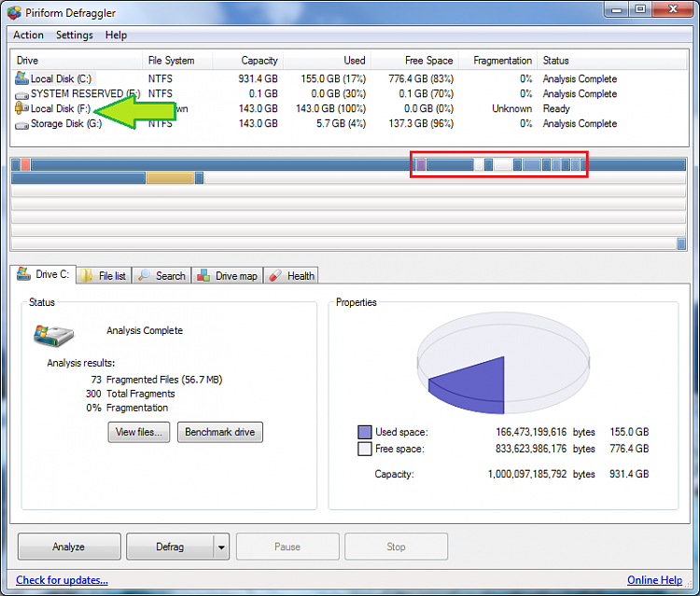Switch to the Drive C: tab
Viewport: 700px width, 596px height.
point(43,274)
